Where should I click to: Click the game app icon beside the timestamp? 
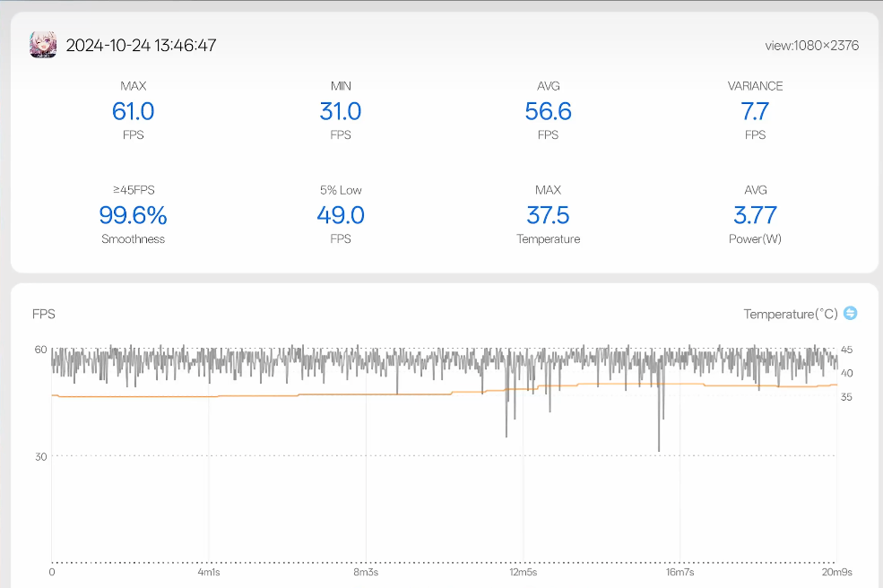click(x=43, y=45)
